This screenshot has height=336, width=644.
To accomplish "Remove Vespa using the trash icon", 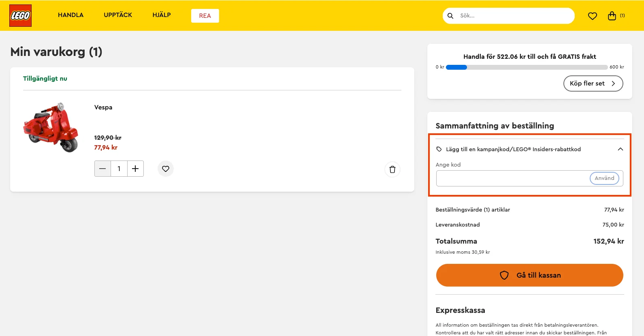I will coord(392,169).
